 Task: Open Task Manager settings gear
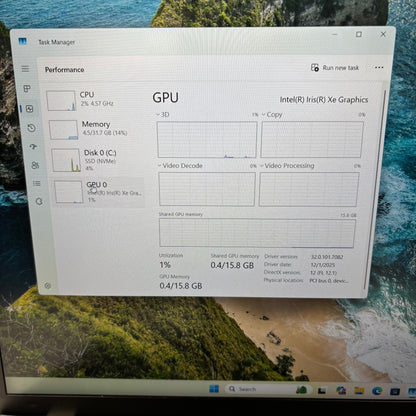pyautogui.click(x=48, y=286)
